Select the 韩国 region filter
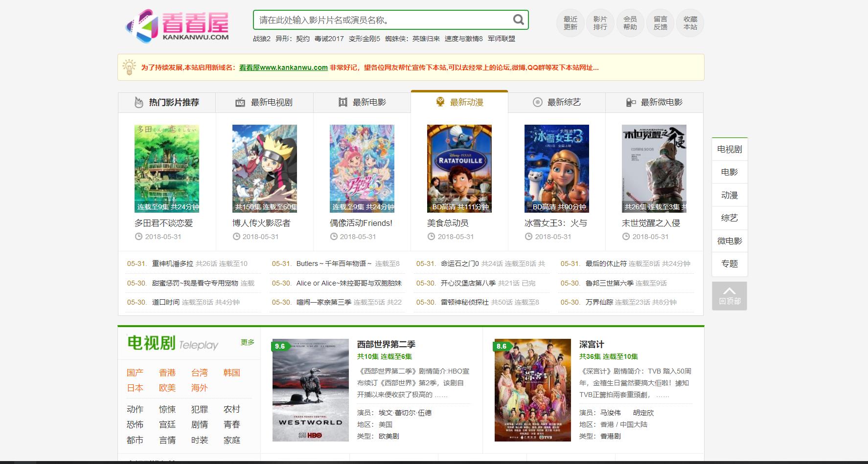Viewport: 868px width, 464px height. [x=231, y=373]
